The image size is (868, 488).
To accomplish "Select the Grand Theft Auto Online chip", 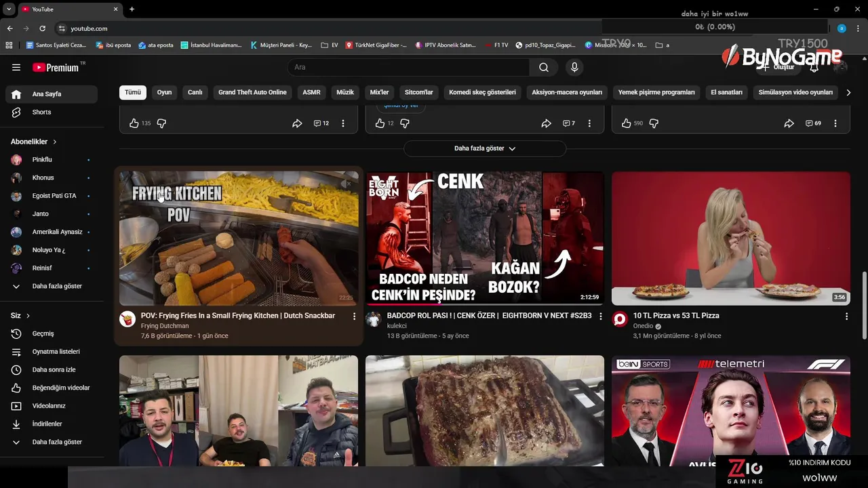I will pyautogui.click(x=252, y=92).
